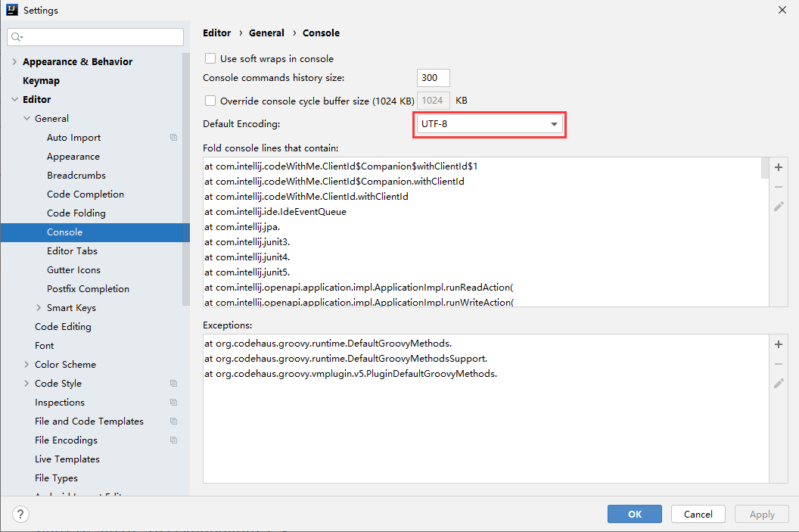Select the withClientId$1 fold entry
Viewport: 799px width, 532px height.
pos(341,166)
